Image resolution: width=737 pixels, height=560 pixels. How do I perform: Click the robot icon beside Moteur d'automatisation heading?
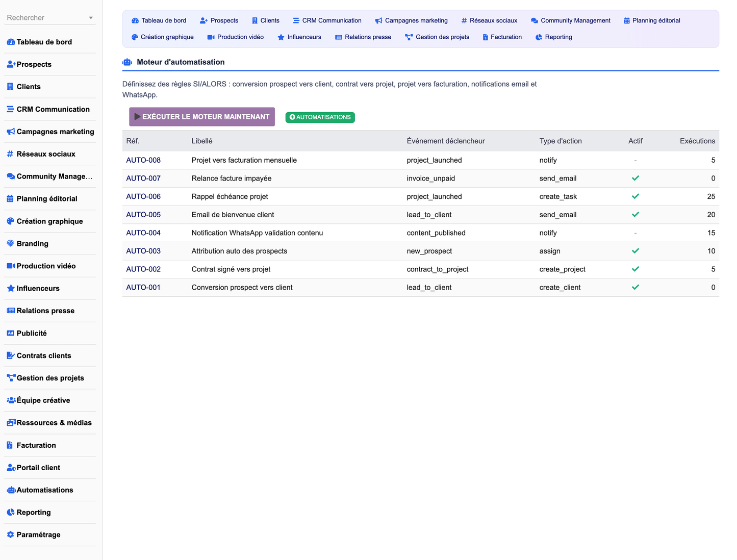[127, 62]
